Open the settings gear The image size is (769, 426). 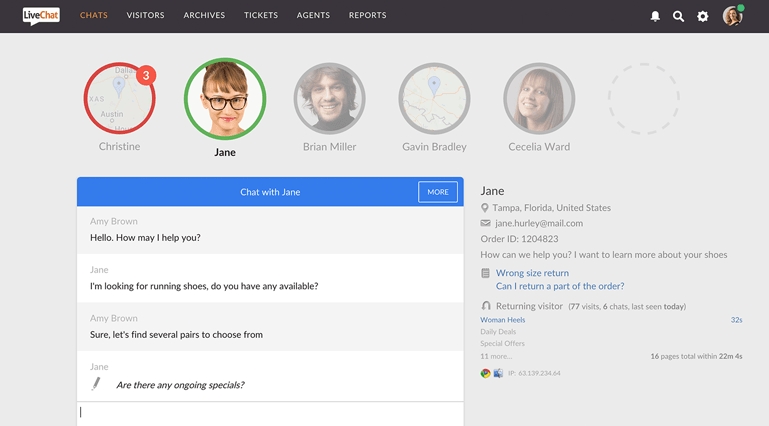pos(703,17)
